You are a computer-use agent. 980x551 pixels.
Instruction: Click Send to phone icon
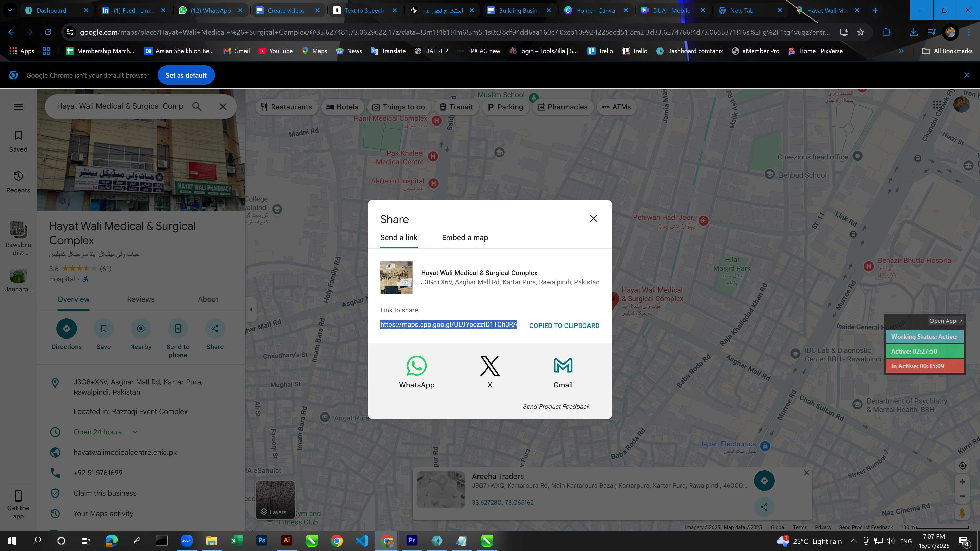pyautogui.click(x=178, y=339)
